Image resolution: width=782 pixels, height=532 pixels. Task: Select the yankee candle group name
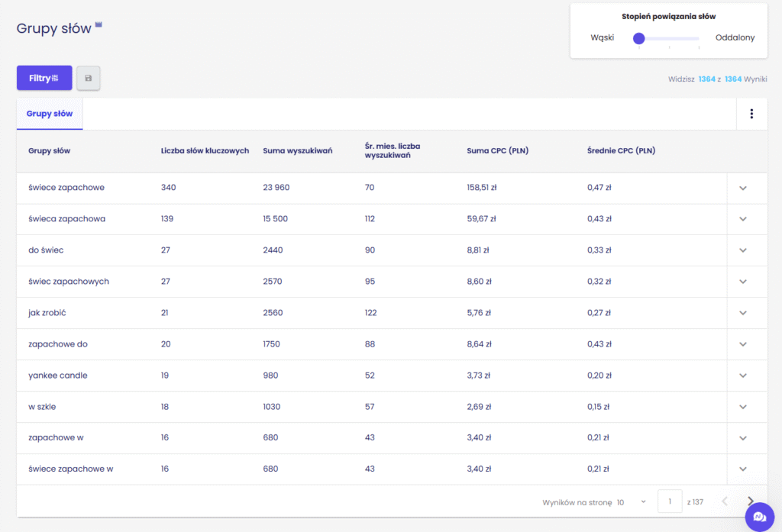pos(58,376)
